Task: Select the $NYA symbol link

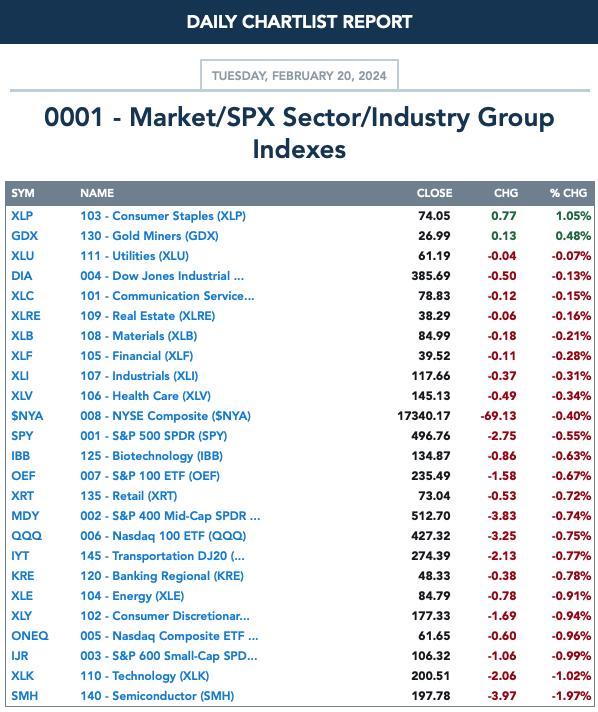Action: point(27,415)
